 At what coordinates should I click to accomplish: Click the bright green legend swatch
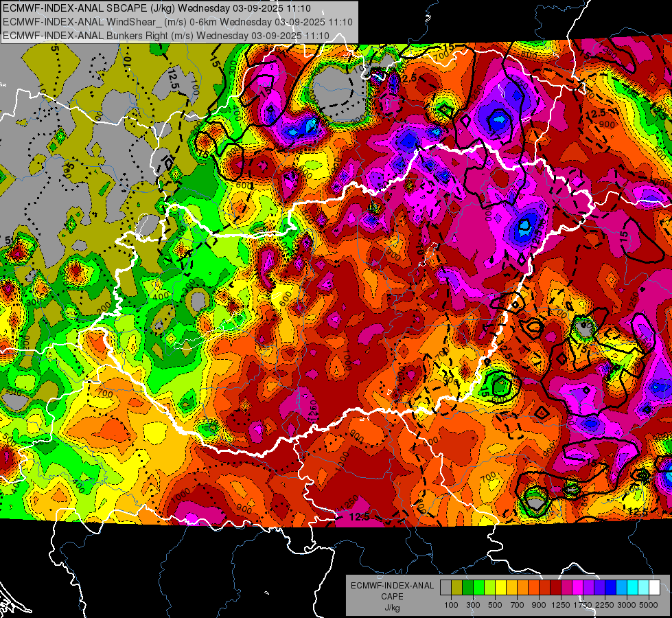pyautogui.click(x=478, y=588)
